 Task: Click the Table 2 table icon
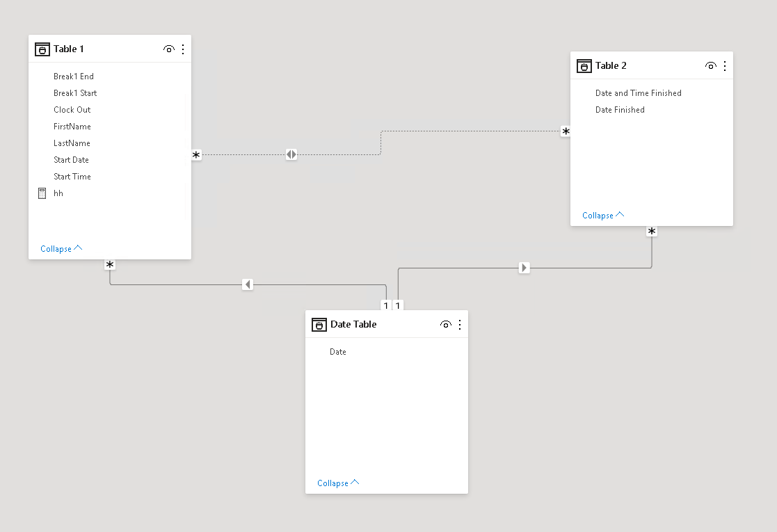tap(584, 66)
